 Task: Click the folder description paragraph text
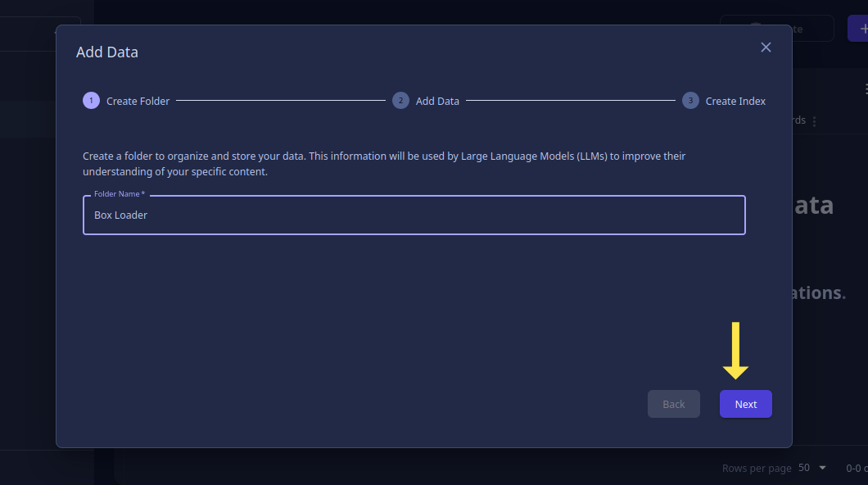coord(384,164)
